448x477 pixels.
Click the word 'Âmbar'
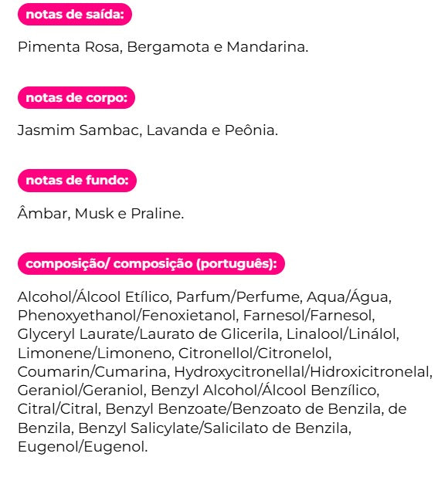coord(42,213)
